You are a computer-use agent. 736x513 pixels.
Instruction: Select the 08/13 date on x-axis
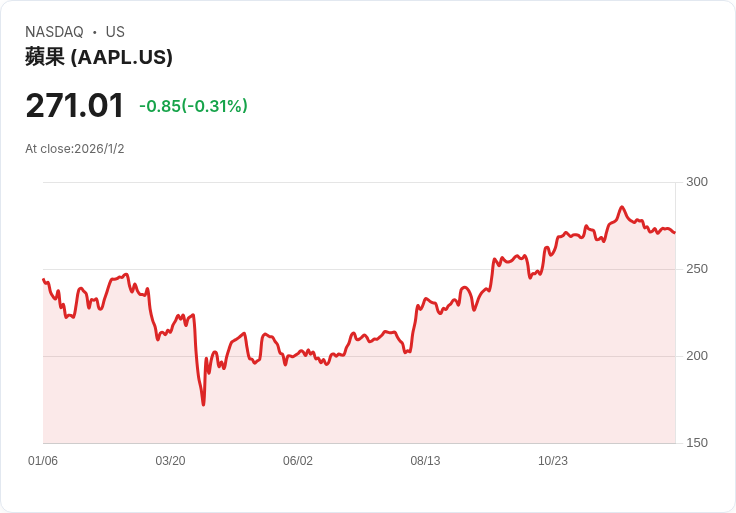(425, 461)
